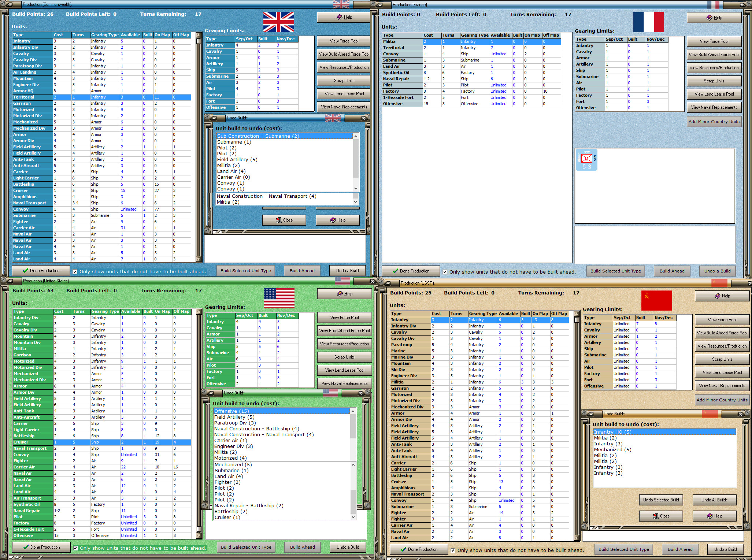Click Undo All Builds in USSR dialog
Viewport: 752px width, 560px height.
click(x=714, y=500)
